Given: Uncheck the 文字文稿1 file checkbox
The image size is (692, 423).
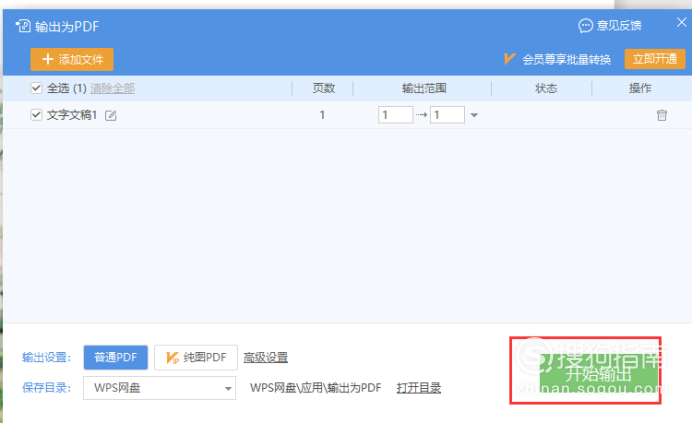Looking at the screenshot, I should [x=36, y=115].
